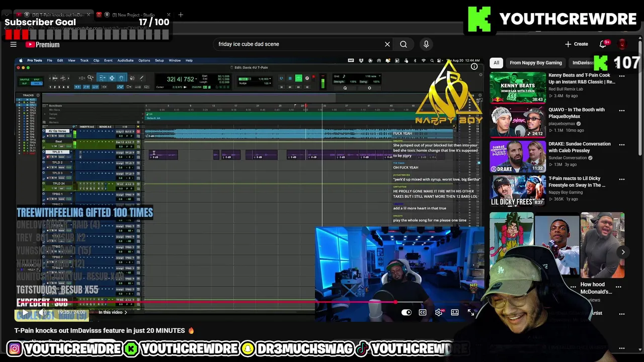
Task: Open the Apple menu in the recorded Mac
Action: tap(21, 60)
